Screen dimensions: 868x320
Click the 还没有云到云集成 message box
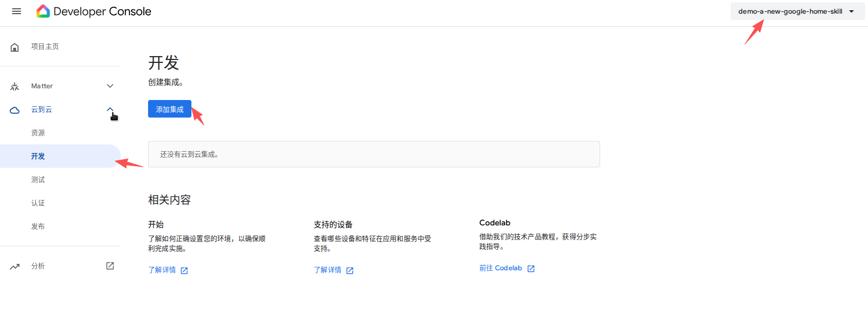coord(374,154)
